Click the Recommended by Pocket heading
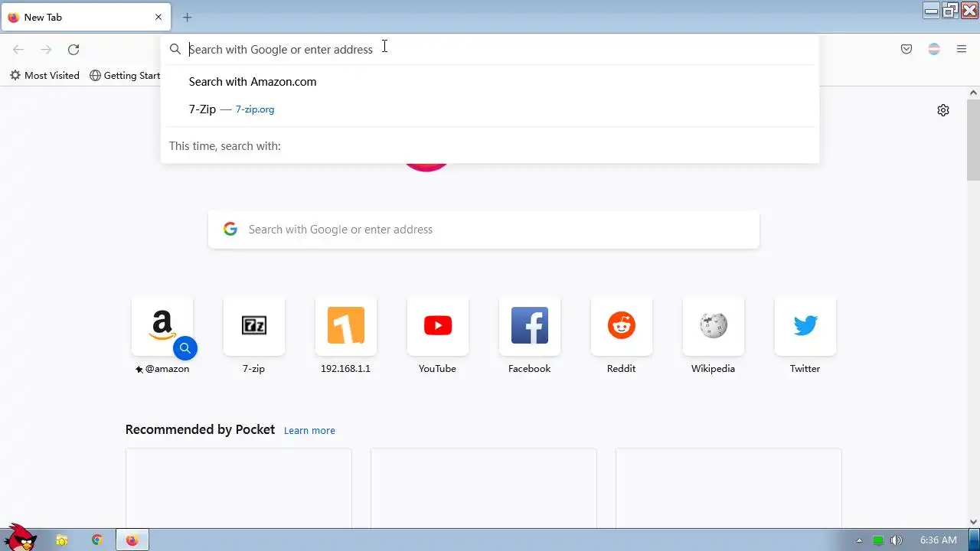Screen dimensions: 980x551 coord(200,429)
